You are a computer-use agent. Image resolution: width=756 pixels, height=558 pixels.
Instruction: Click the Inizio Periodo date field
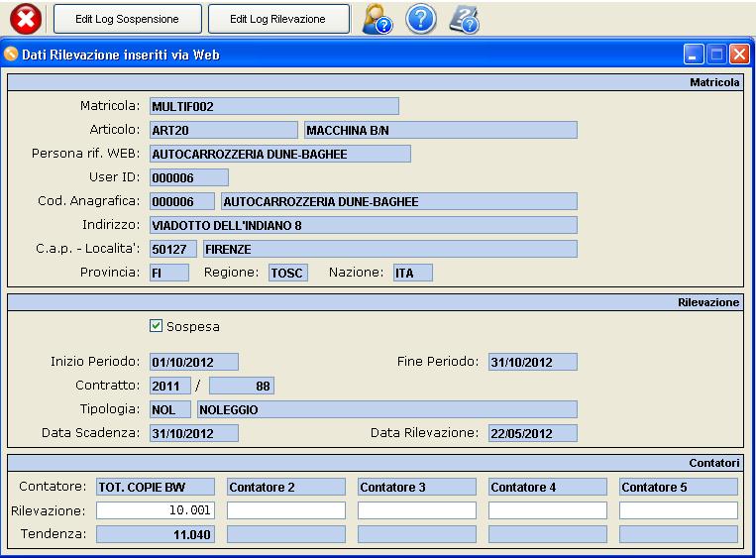(x=194, y=362)
